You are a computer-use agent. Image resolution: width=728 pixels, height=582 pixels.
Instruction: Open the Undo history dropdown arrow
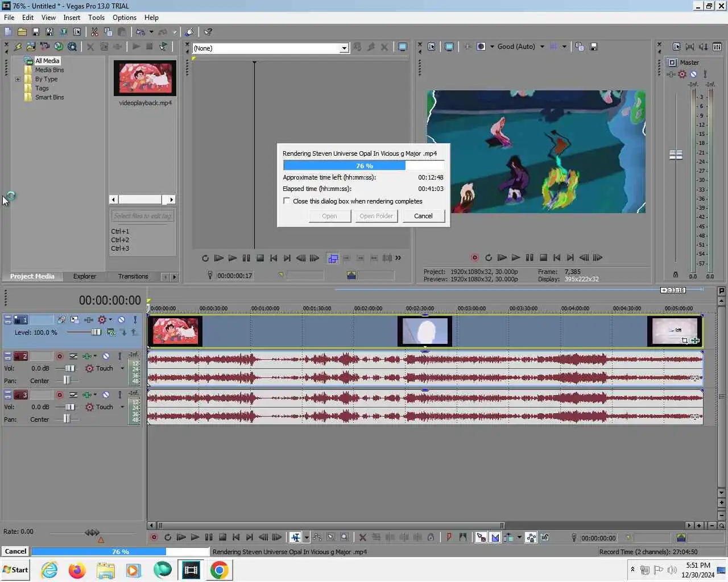(x=151, y=32)
